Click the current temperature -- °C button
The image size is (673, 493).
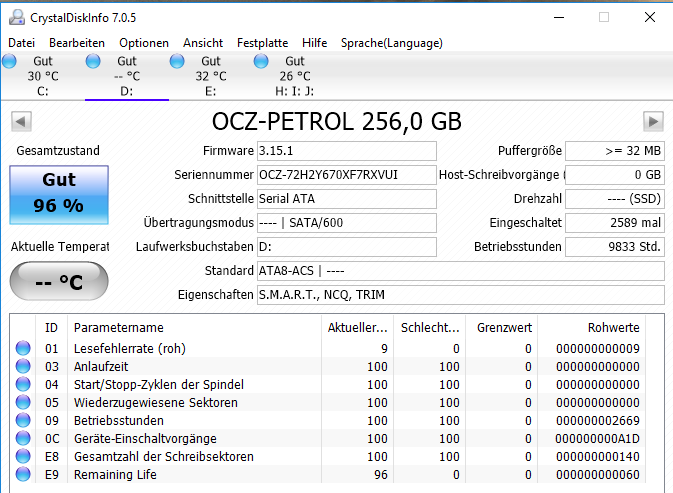[59, 281]
